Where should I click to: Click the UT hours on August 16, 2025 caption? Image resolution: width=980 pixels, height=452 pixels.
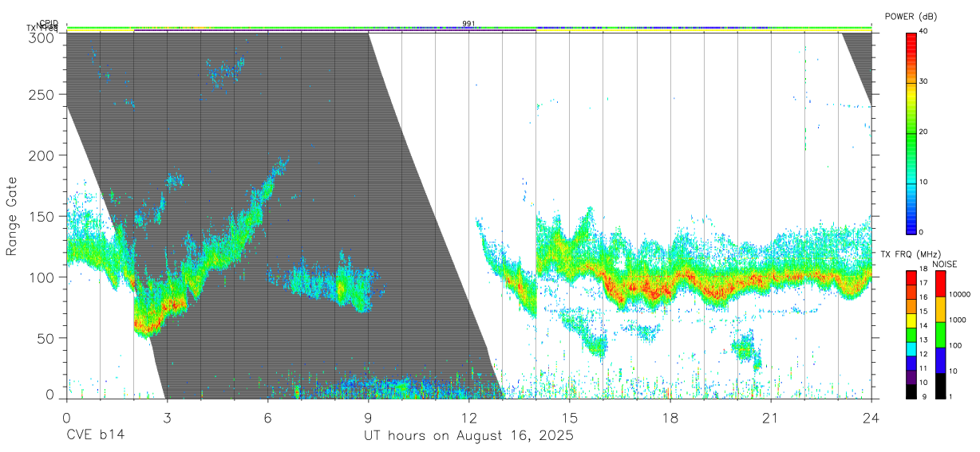[468, 436]
